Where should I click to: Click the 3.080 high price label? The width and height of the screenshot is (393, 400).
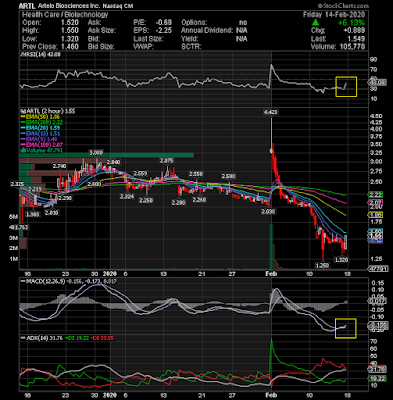click(x=96, y=153)
